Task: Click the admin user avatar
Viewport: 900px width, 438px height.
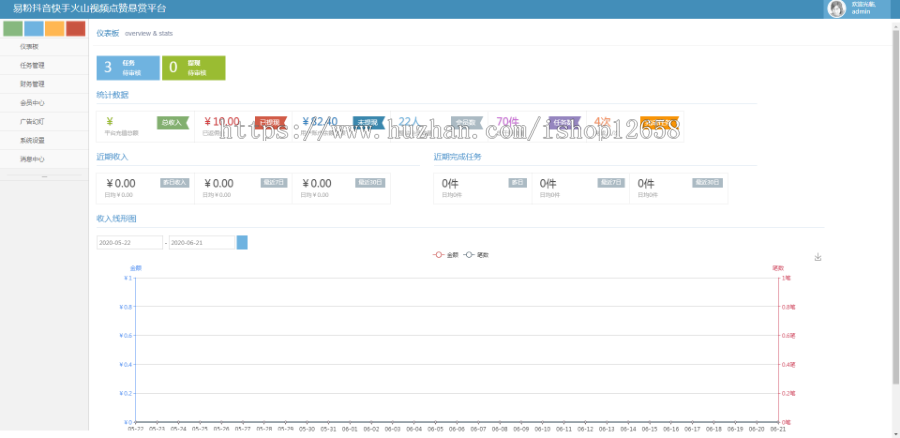Action: pyautogui.click(x=838, y=9)
